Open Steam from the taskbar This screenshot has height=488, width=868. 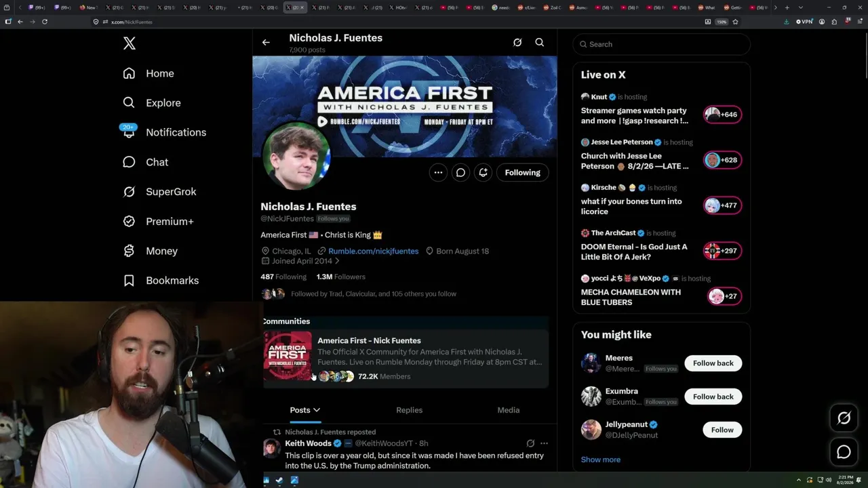(x=280, y=481)
